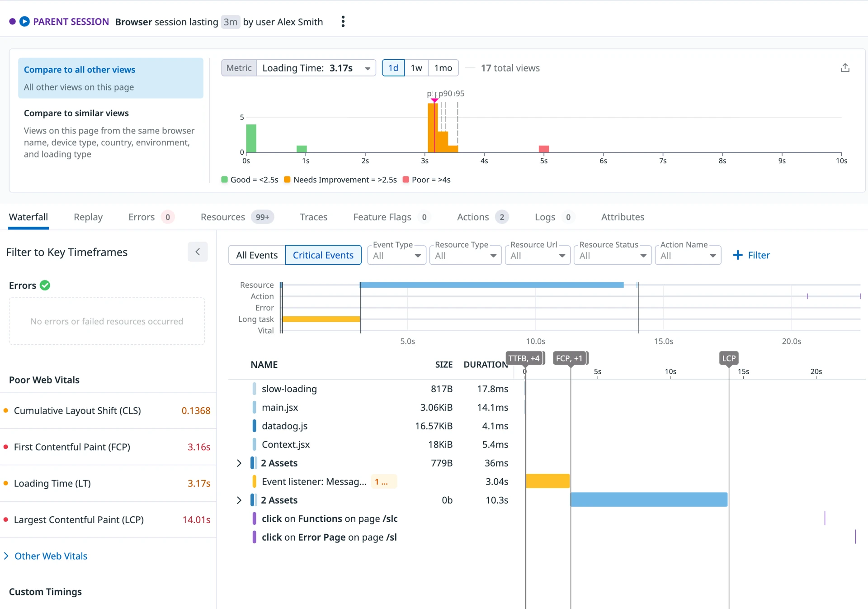The height and width of the screenshot is (609, 868).
Task: Click the export share icon
Action: point(845,68)
